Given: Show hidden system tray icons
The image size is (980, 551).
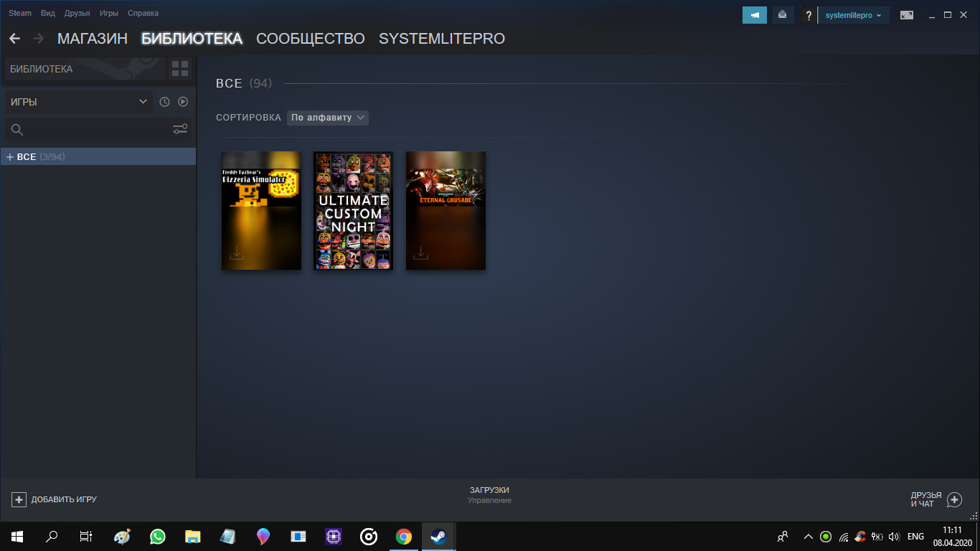Looking at the screenshot, I should click(809, 536).
